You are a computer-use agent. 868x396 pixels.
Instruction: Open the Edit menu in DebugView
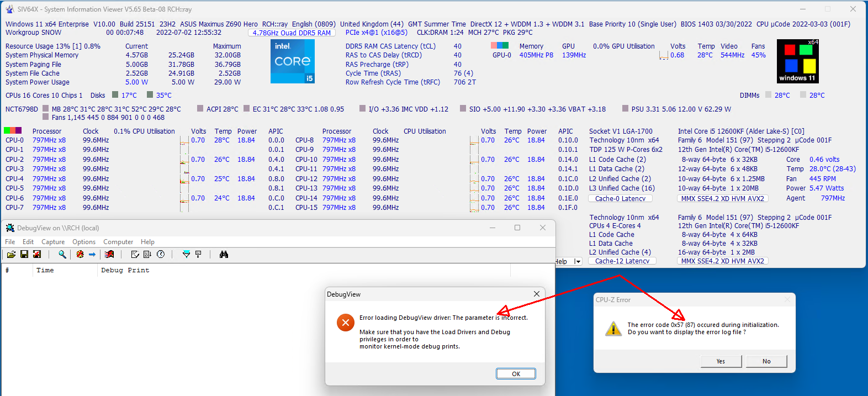click(28, 242)
